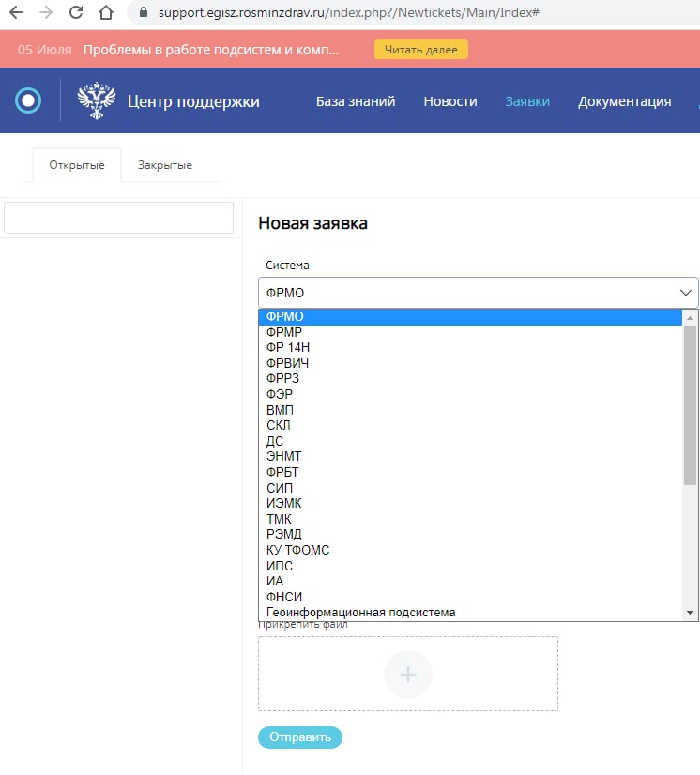The height and width of the screenshot is (775, 700).
Task: Click the file attachment drop area
Action: (x=408, y=674)
